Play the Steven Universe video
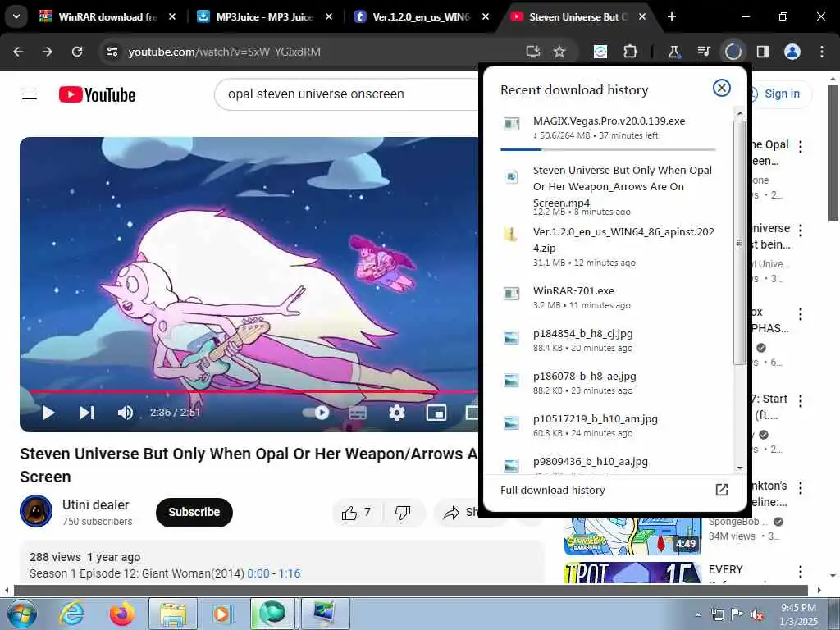This screenshot has height=630, width=840. pyautogui.click(x=48, y=413)
